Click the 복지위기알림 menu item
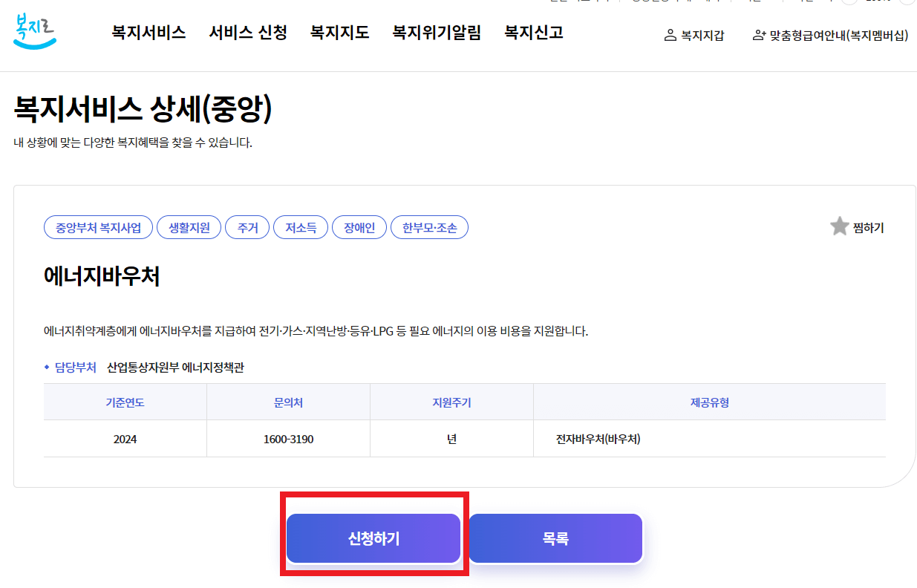The width and height of the screenshot is (917, 588). click(436, 33)
